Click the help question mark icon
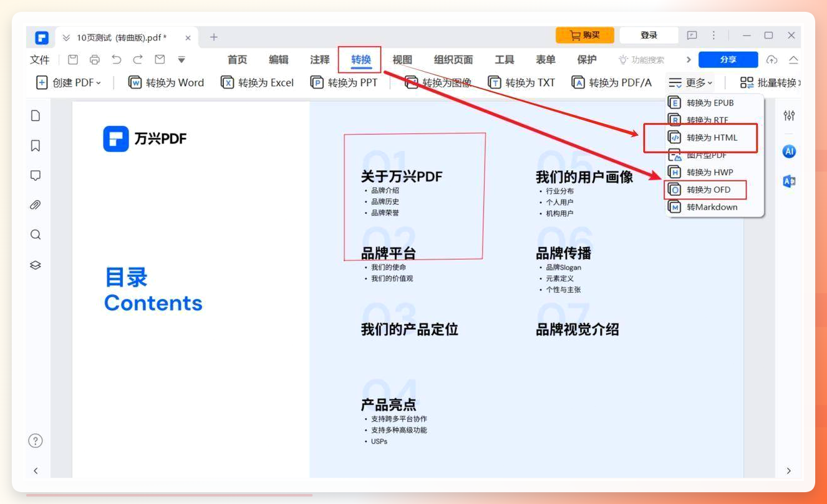 [36, 441]
